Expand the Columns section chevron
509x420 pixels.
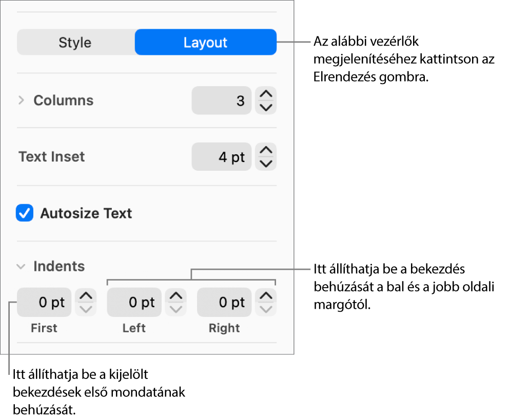tap(21, 100)
